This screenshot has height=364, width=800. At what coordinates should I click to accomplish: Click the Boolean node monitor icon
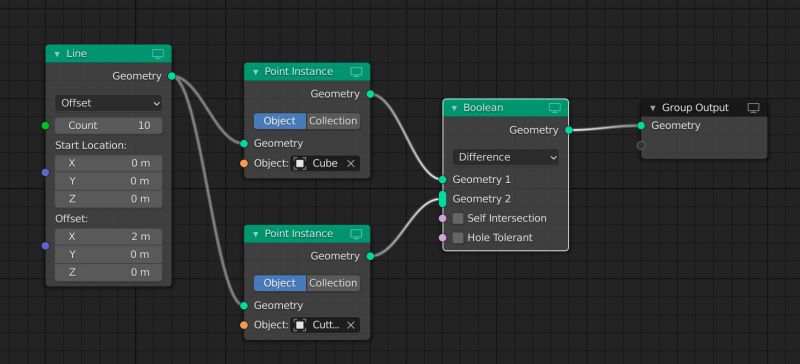click(x=555, y=108)
